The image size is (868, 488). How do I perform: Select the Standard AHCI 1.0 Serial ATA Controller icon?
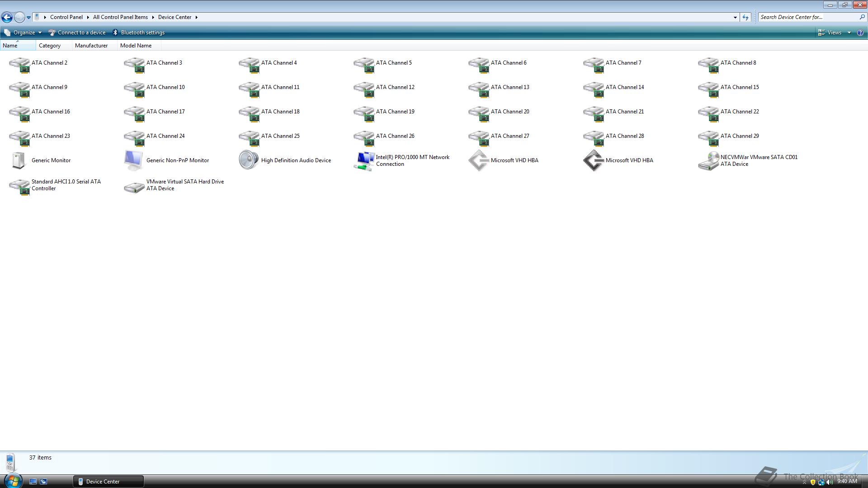19,187
